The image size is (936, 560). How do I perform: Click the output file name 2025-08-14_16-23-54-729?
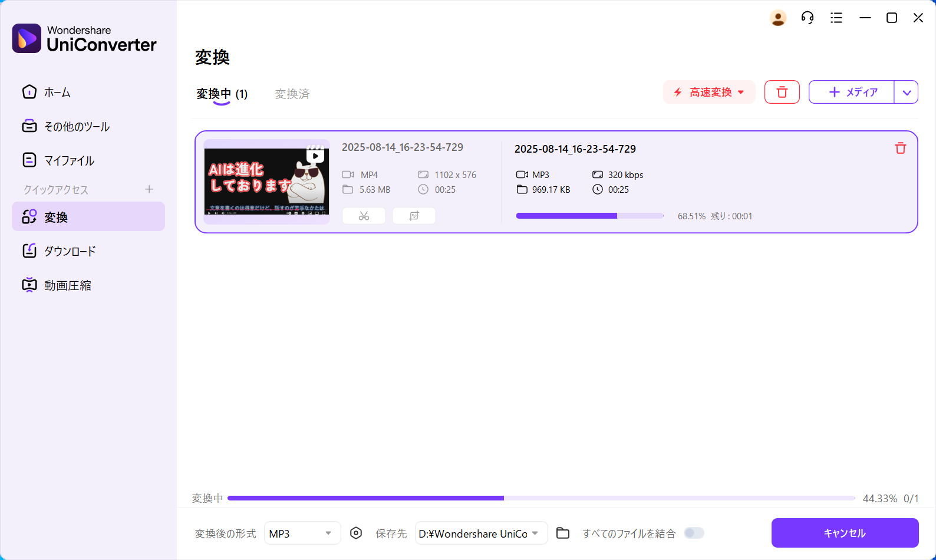[x=575, y=149]
